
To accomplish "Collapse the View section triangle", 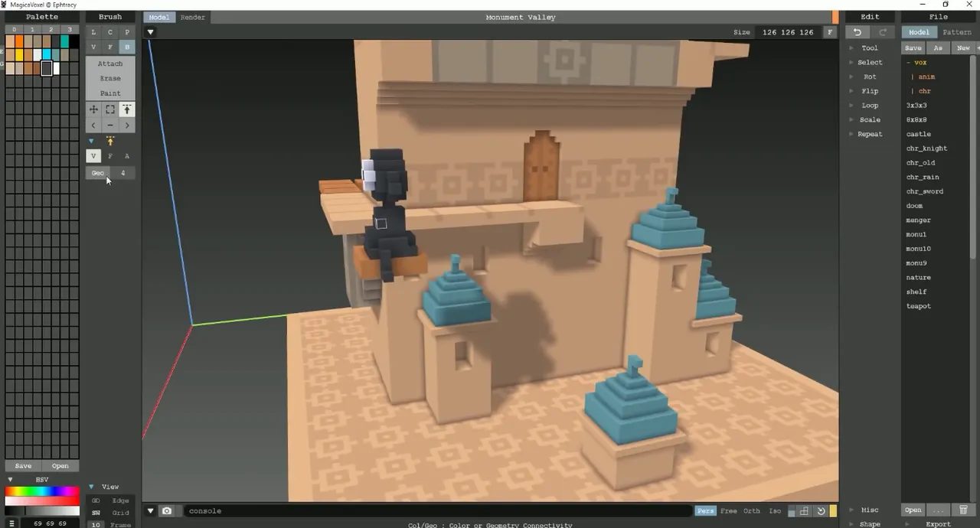I will coord(91,487).
